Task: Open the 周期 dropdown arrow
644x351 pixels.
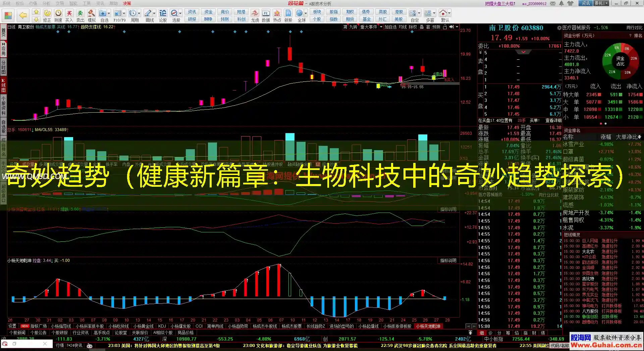Action: click(139, 13)
